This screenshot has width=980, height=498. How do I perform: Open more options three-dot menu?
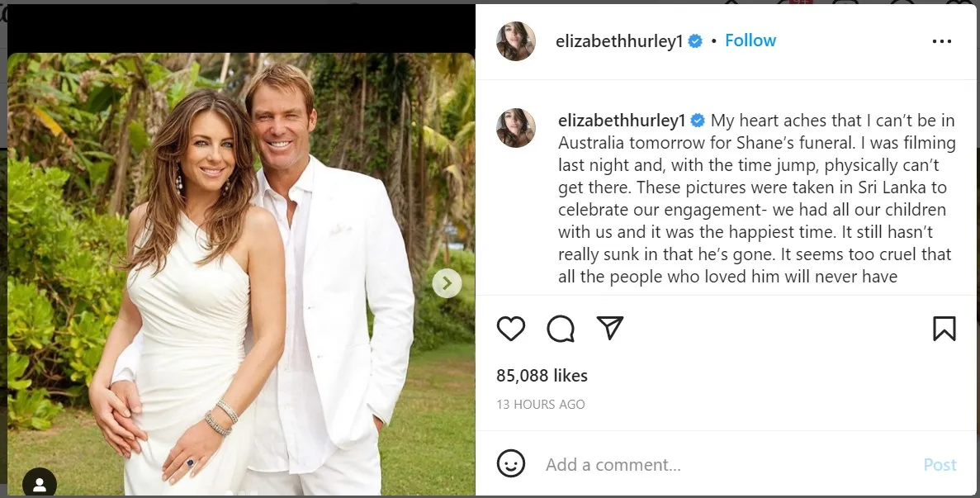click(x=941, y=41)
